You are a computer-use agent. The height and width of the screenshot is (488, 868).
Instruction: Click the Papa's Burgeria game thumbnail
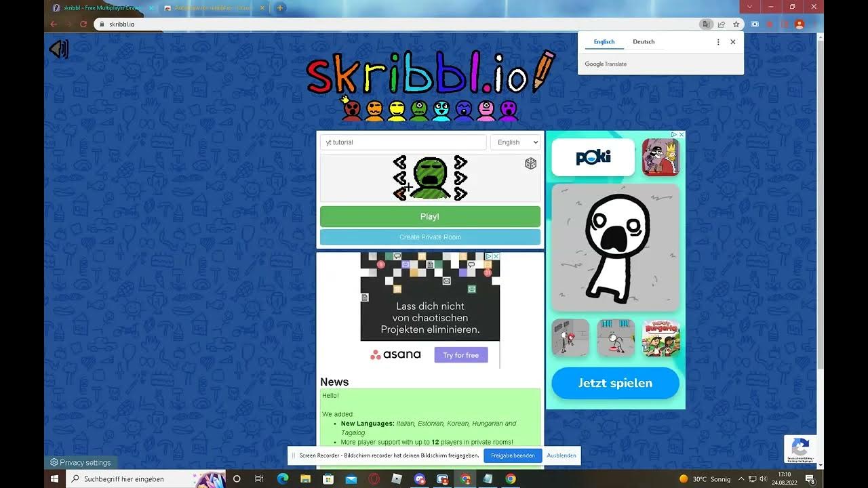[x=661, y=338]
